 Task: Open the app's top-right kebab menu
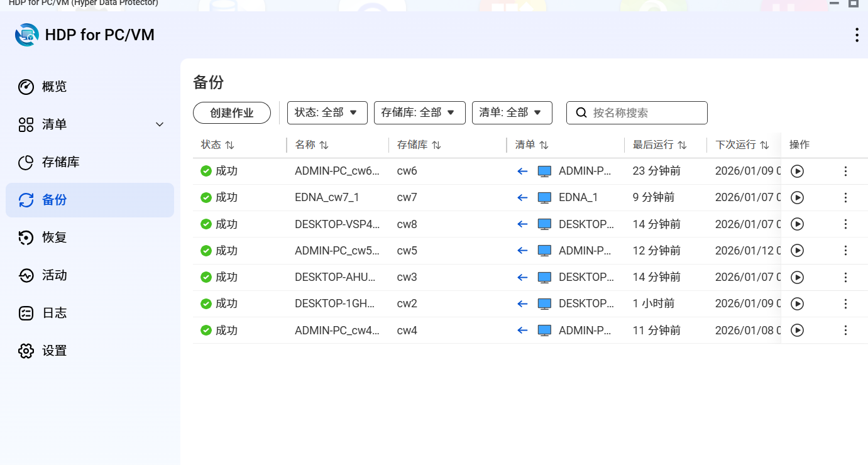[856, 35]
